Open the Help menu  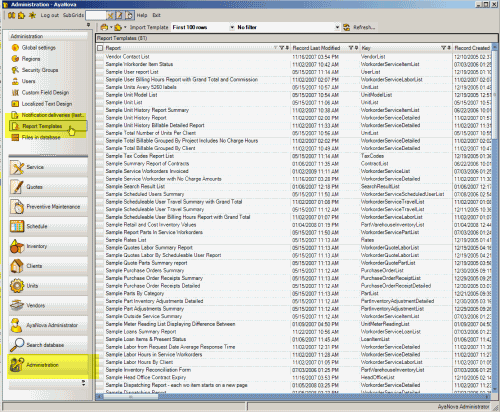click(x=142, y=15)
